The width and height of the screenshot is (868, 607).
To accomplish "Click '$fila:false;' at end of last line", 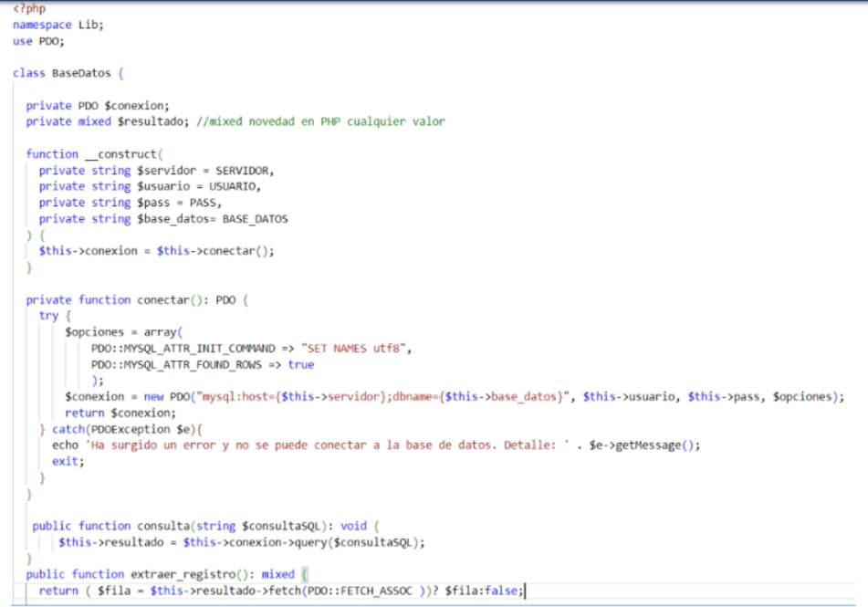I will click(484, 591).
